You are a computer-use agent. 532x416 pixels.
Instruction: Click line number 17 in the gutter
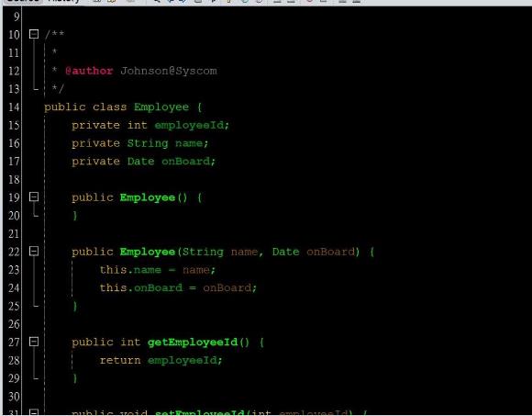(x=14, y=162)
